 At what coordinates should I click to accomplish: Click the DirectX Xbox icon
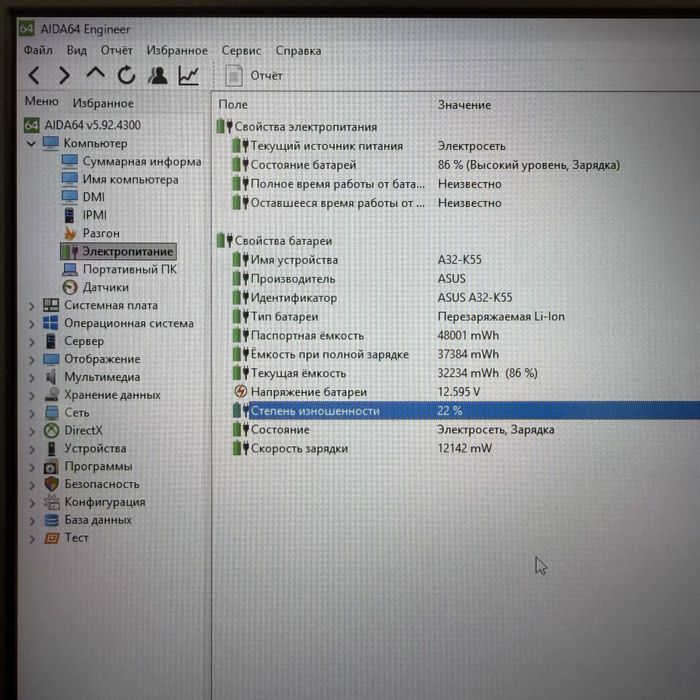coord(52,430)
